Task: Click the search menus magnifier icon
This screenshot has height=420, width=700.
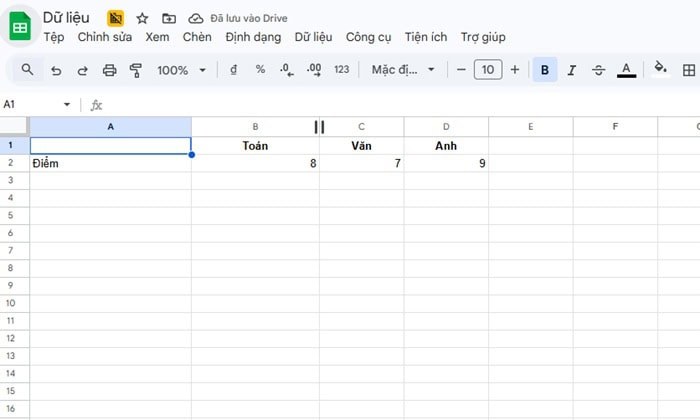Action: (28, 70)
